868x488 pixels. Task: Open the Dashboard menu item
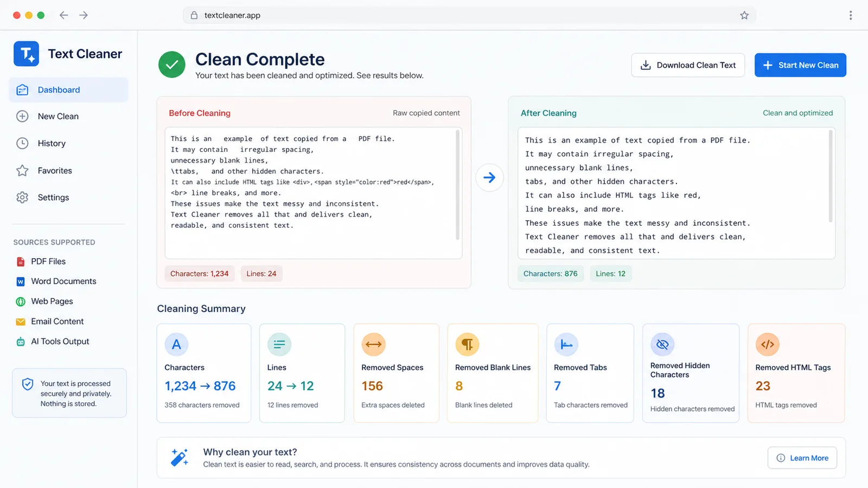pyautogui.click(x=68, y=90)
